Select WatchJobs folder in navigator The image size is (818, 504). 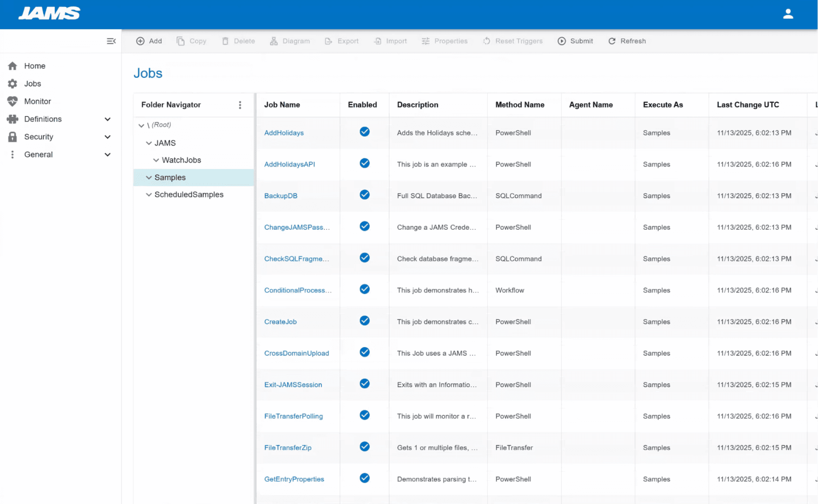click(x=181, y=160)
